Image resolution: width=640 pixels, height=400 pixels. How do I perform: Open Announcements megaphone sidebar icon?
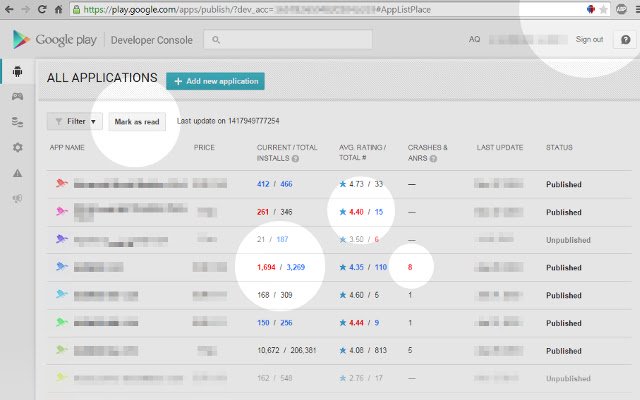click(x=17, y=199)
